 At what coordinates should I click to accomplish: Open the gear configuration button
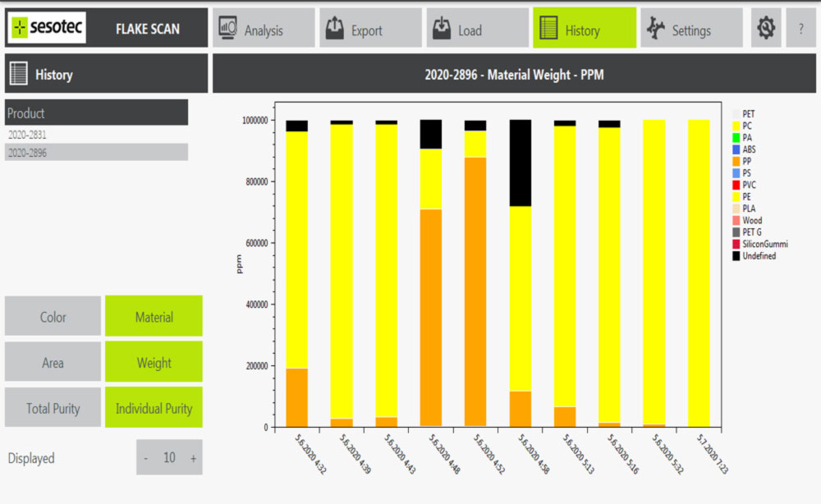(x=766, y=29)
